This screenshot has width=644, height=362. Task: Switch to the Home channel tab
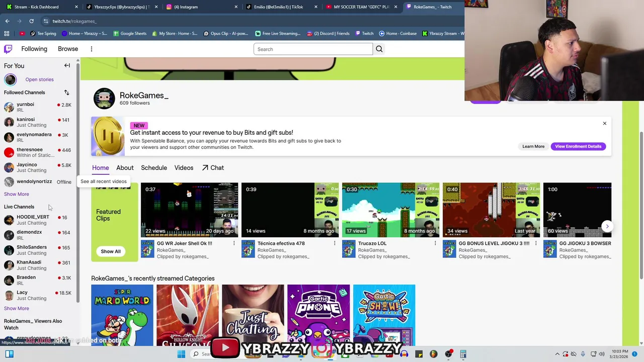tap(100, 168)
